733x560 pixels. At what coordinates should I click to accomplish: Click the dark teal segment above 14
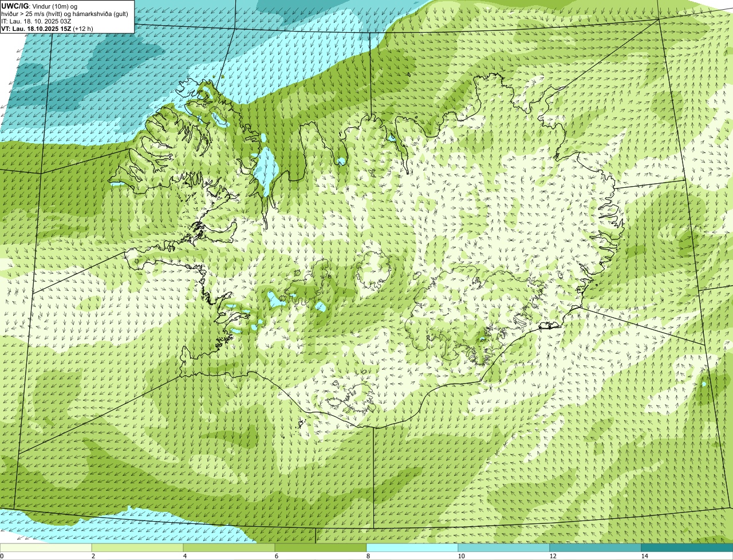[x=687, y=547]
